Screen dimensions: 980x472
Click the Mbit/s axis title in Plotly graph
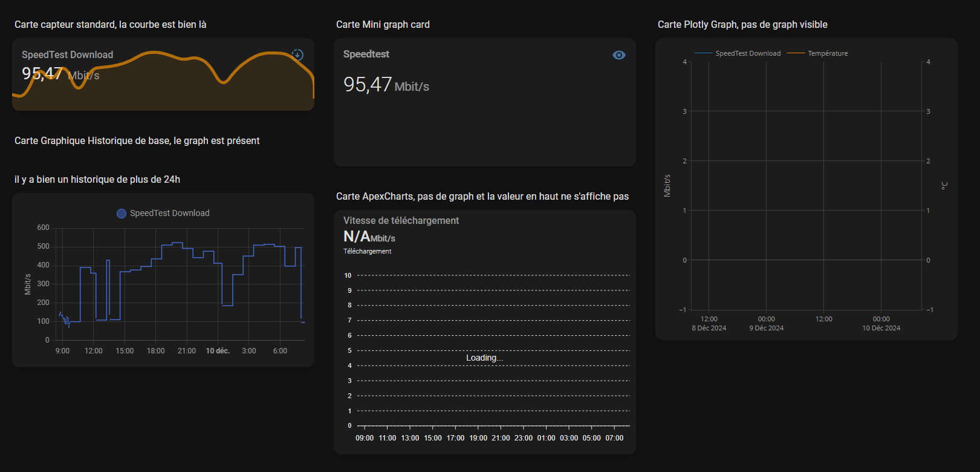(x=667, y=186)
